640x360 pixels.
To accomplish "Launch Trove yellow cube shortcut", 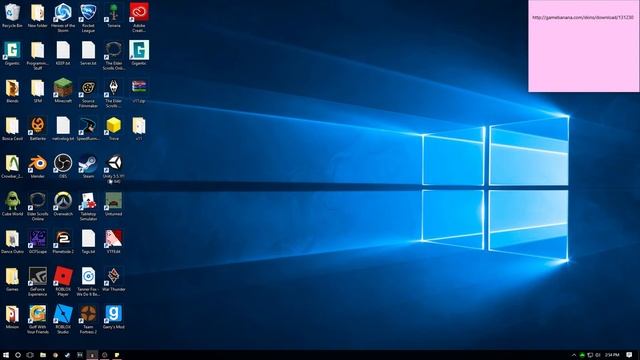I will pyautogui.click(x=113, y=129).
